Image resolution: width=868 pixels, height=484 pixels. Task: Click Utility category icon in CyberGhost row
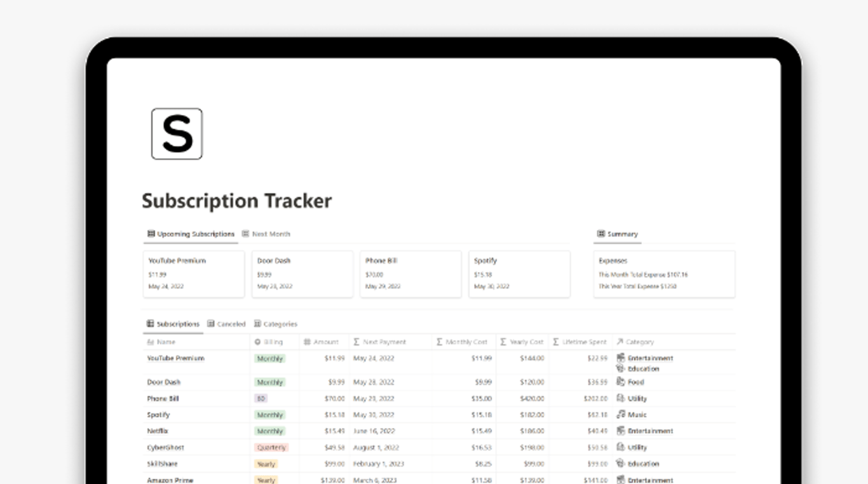coord(621,448)
